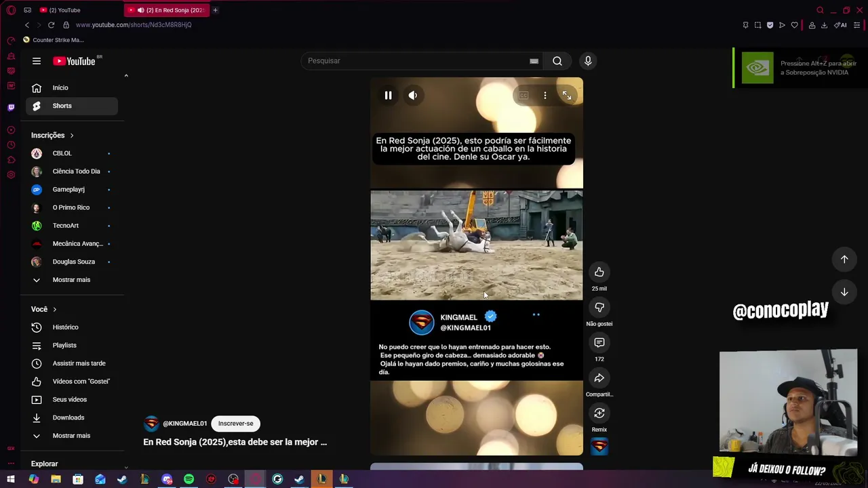Open the Opera GX menu logo
Viewport: 868px width, 488px height.
[11, 10]
